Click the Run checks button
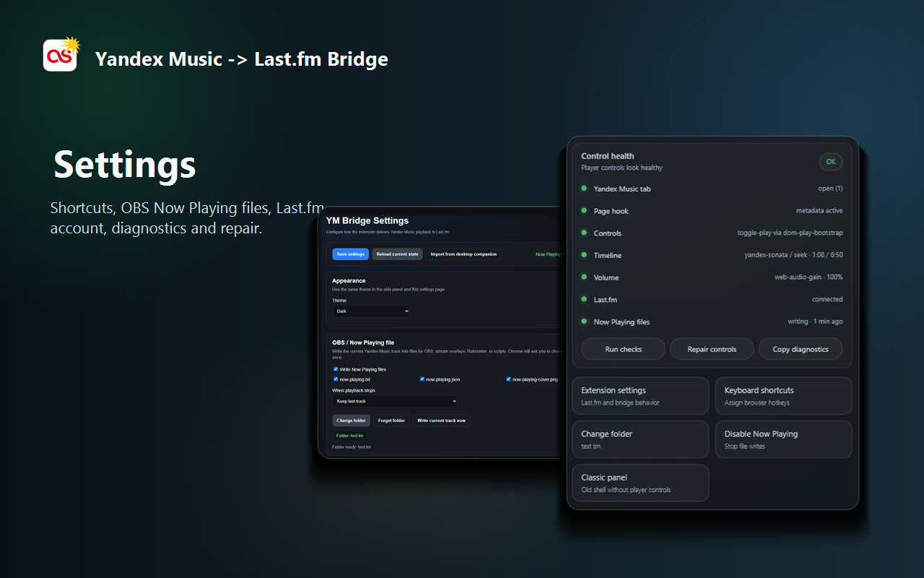 click(624, 349)
